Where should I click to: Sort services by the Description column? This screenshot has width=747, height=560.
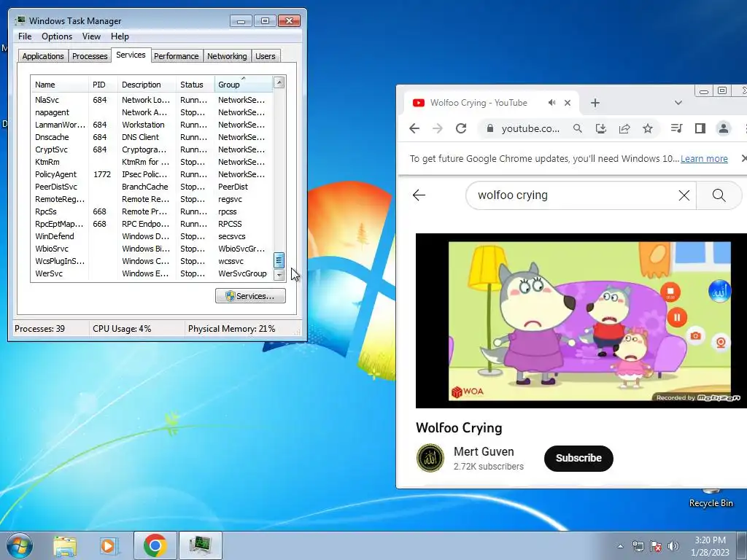coord(147,85)
